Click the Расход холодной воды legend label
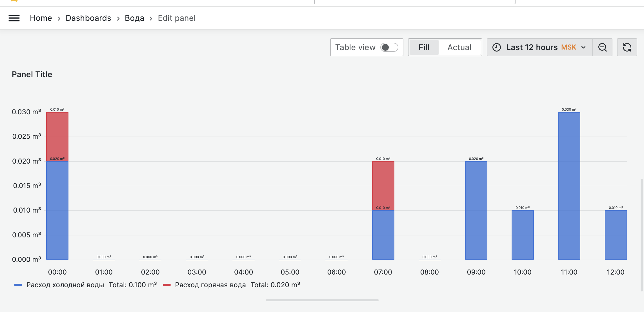Screen dimensions: 644x312 (x=65, y=285)
